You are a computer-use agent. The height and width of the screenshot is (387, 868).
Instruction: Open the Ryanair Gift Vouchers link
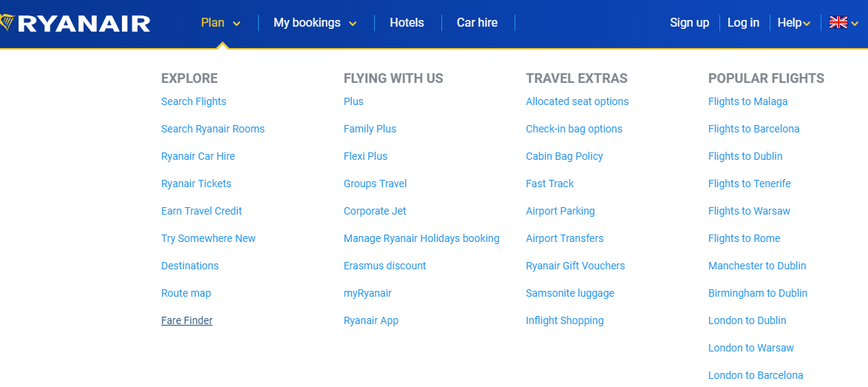coord(575,266)
